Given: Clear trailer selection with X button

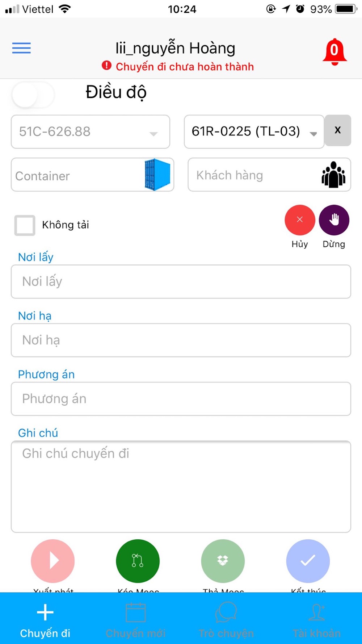Looking at the screenshot, I should [338, 130].
